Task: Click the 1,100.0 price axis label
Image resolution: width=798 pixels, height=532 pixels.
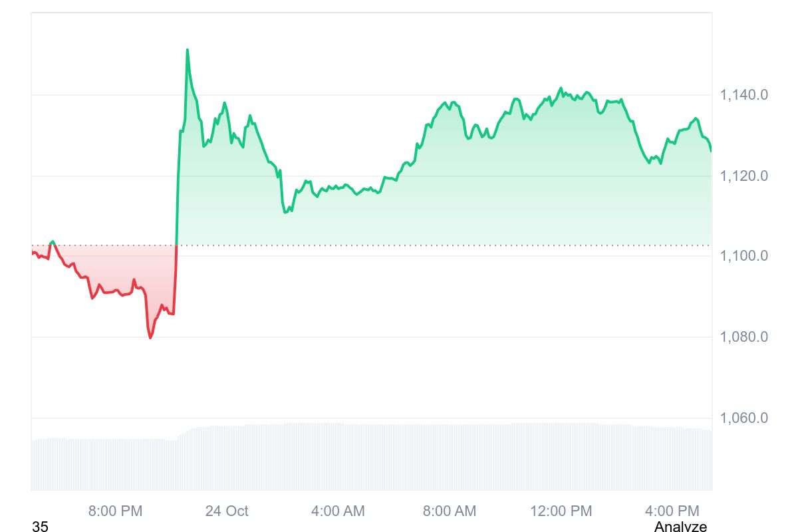Action: (x=744, y=256)
